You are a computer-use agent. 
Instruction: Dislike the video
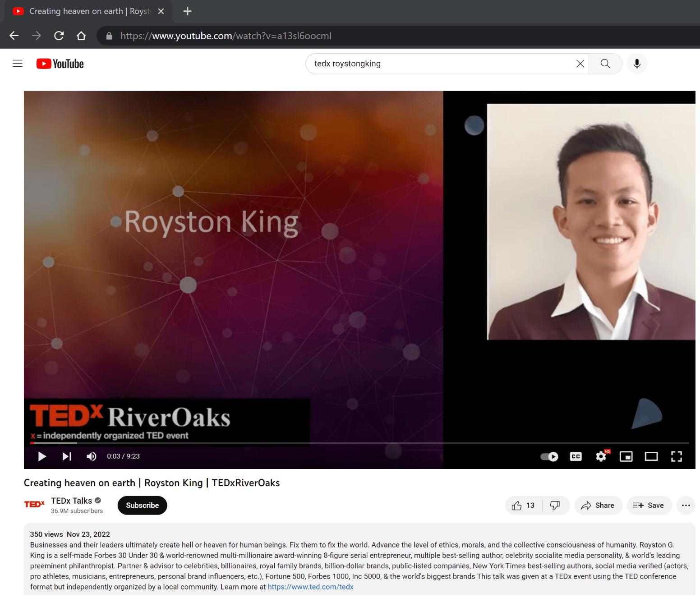pos(555,506)
